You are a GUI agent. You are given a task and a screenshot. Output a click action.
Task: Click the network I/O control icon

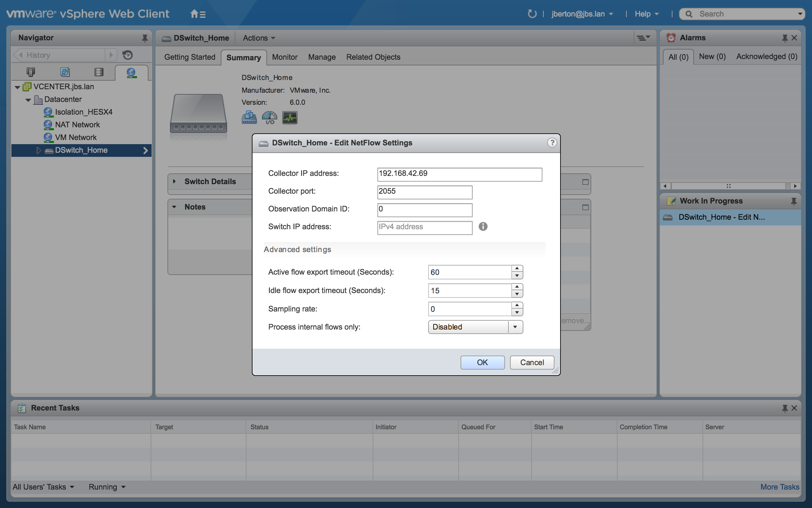pos(269,117)
